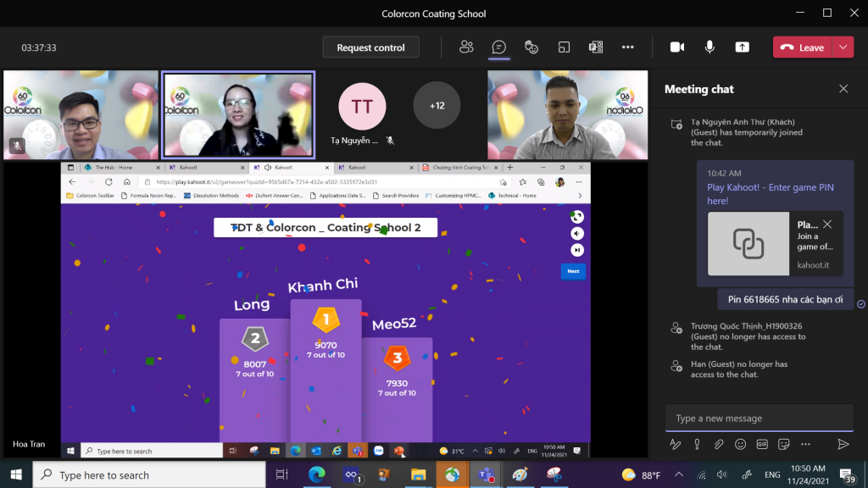The height and width of the screenshot is (488, 868).
Task: Open the system volume control in tray
Action: pyautogui.click(x=722, y=474)
